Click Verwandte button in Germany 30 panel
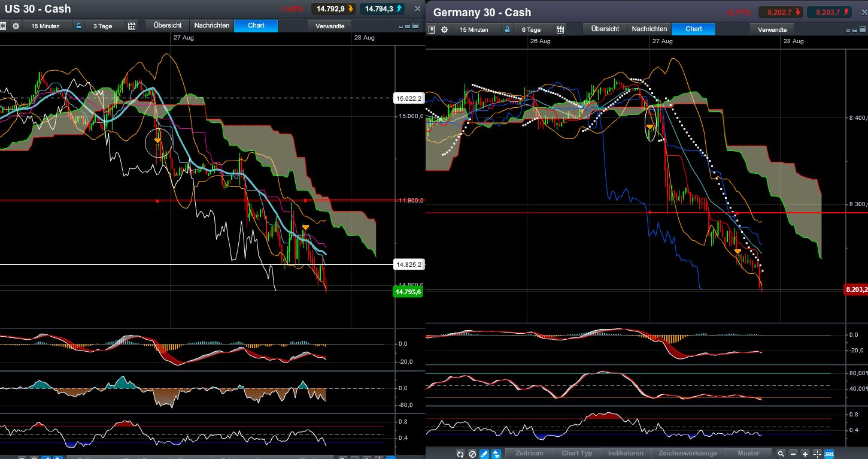 pos(772,29)
